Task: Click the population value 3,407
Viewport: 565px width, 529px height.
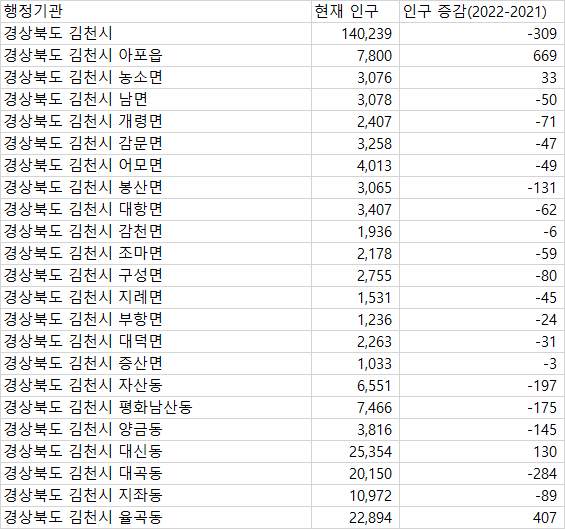Action: point(374,210)
